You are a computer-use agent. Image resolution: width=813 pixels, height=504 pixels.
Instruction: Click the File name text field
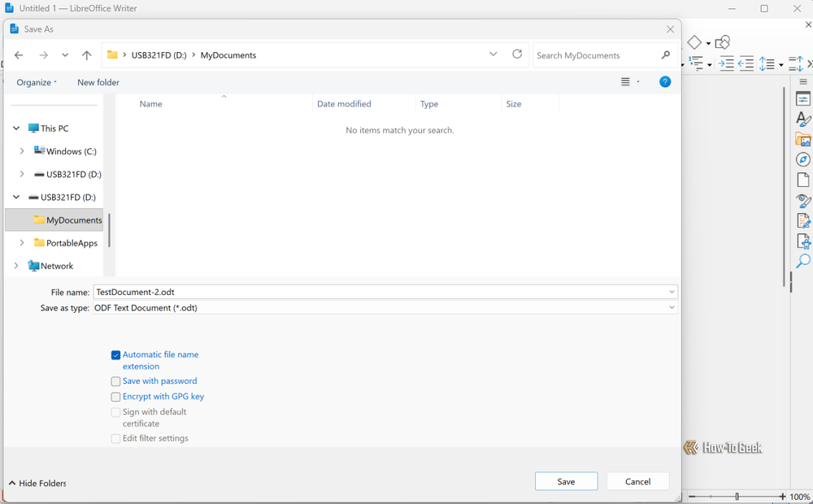click(385, 292)
